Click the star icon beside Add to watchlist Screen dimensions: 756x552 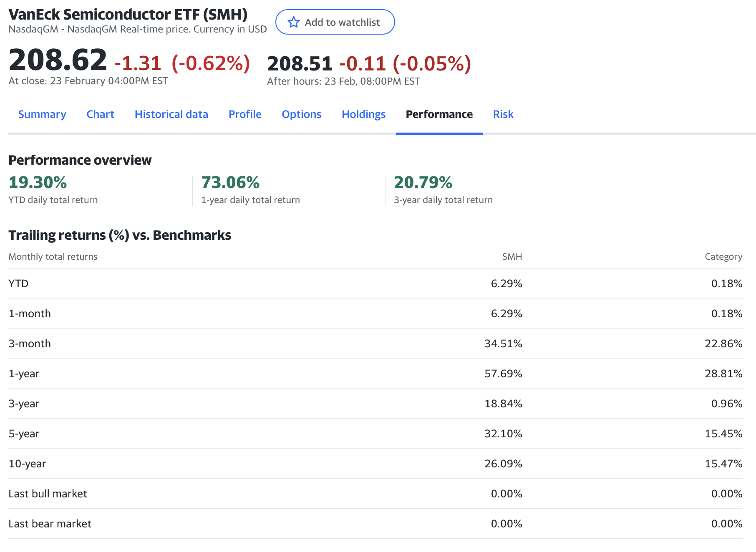coord(294,22)
